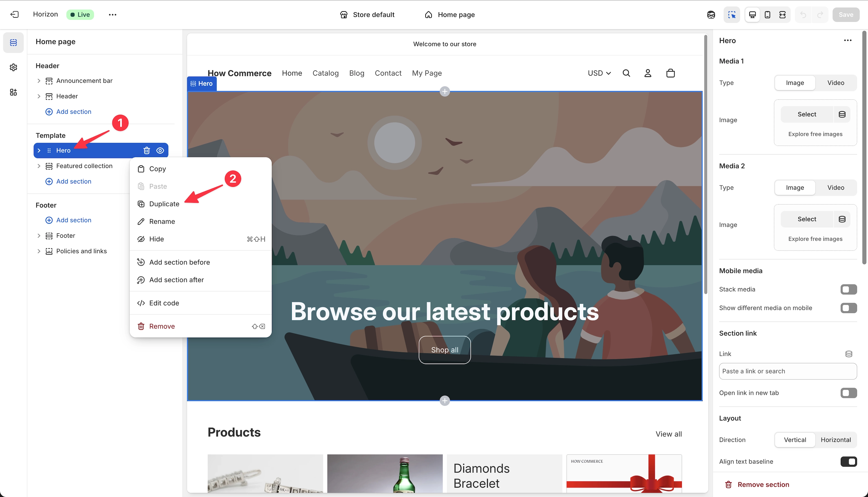868x497 pixels.
Task: Click the Hero label tag on preview
Action: 202,84
